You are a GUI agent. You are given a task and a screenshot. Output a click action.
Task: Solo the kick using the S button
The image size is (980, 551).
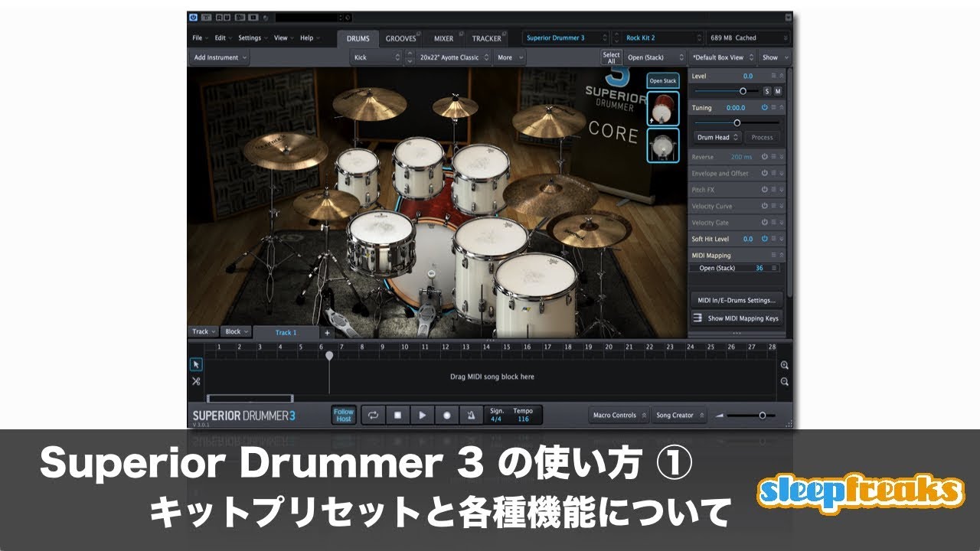(766, 91)
